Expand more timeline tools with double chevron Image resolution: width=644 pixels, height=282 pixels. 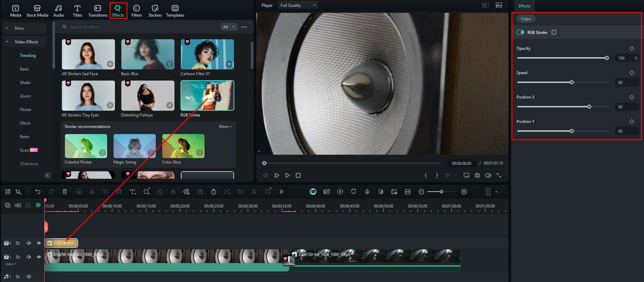[x=281, y=192]
